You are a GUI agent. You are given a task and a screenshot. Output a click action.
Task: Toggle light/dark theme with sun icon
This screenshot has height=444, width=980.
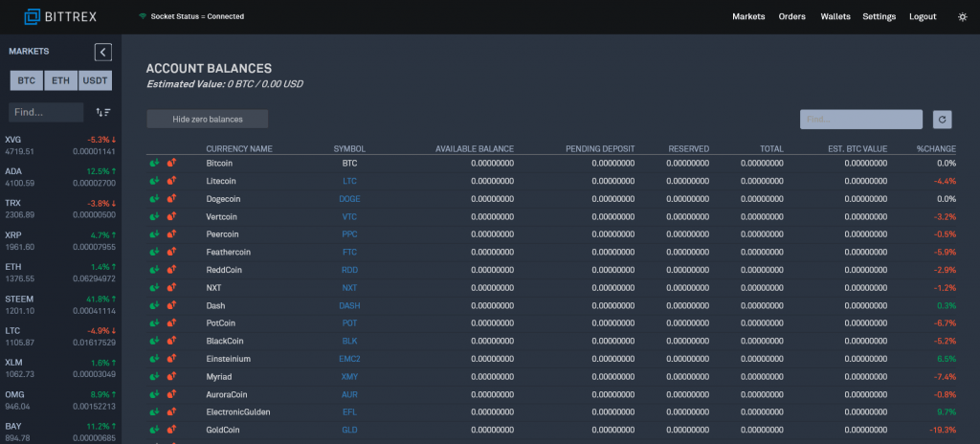(962, 17)
